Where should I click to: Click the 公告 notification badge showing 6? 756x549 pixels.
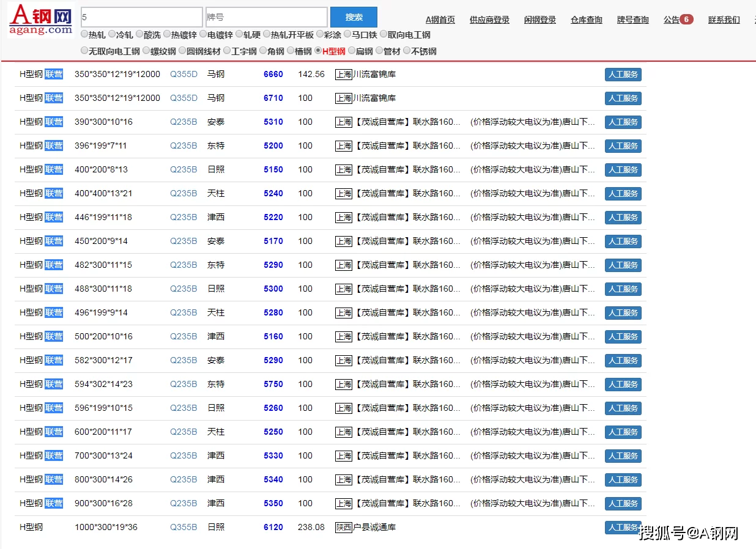click(x=686, y=20)
